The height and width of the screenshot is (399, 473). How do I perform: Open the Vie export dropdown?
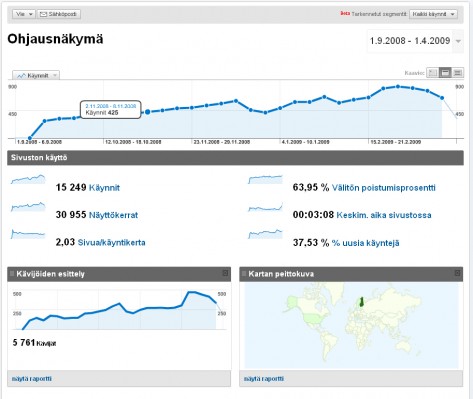(x=24, y=14)
